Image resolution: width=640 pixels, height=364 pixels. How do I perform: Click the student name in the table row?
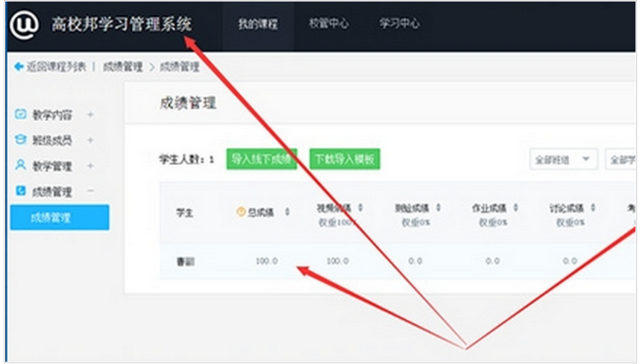(x=185, y=262)
